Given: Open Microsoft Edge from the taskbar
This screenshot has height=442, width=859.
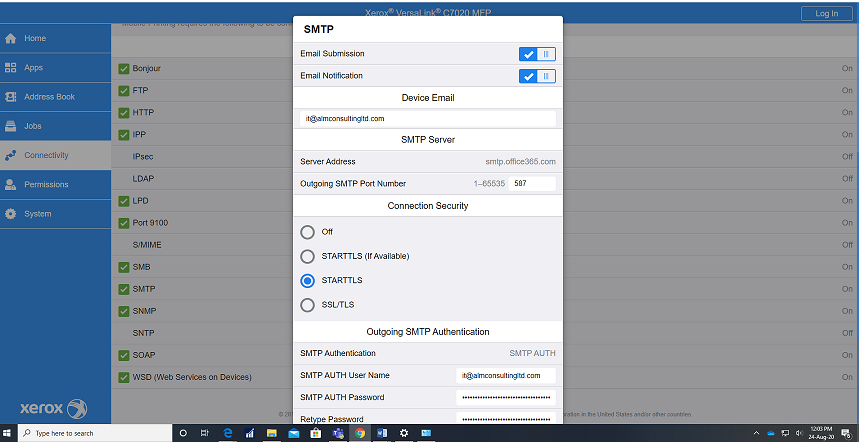Looking at the screenshot, I should click(x=227, y=433).
